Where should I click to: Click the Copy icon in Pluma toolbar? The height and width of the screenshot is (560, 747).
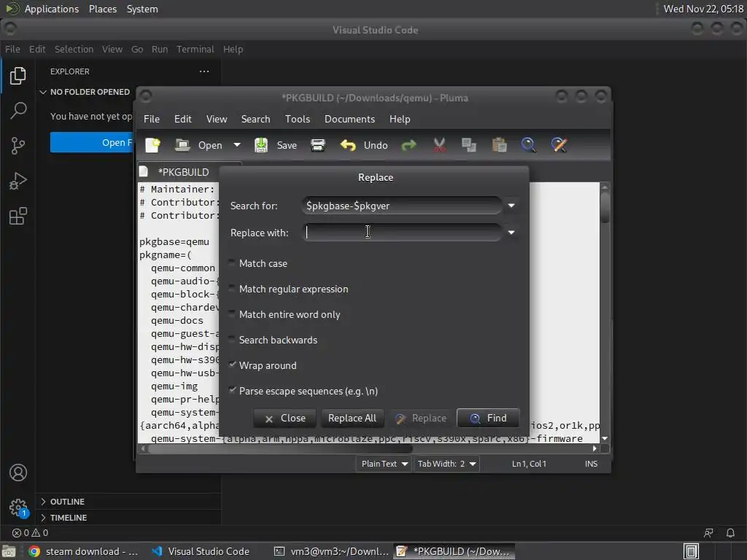[469, 145]
